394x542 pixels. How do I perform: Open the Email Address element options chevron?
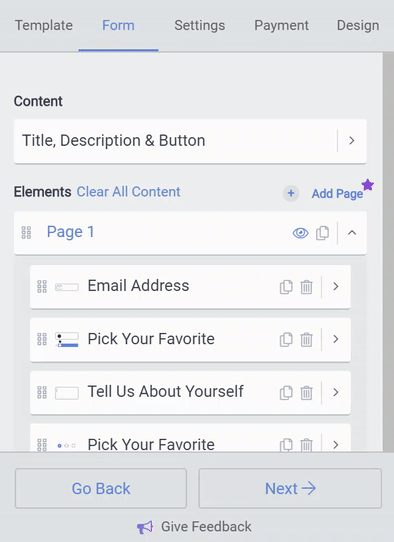pyautogui.click(x=335, y=286)
